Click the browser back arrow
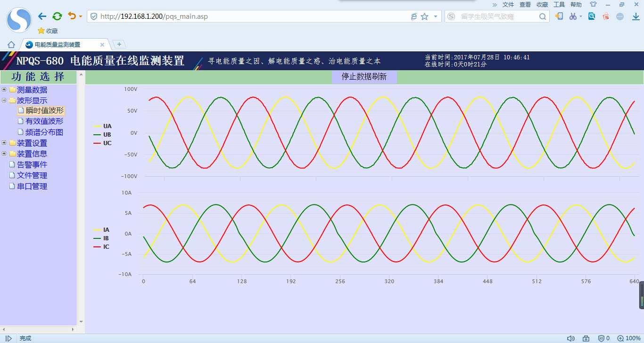The width and height of the screenshot is (644, 343). coord(42,16)
